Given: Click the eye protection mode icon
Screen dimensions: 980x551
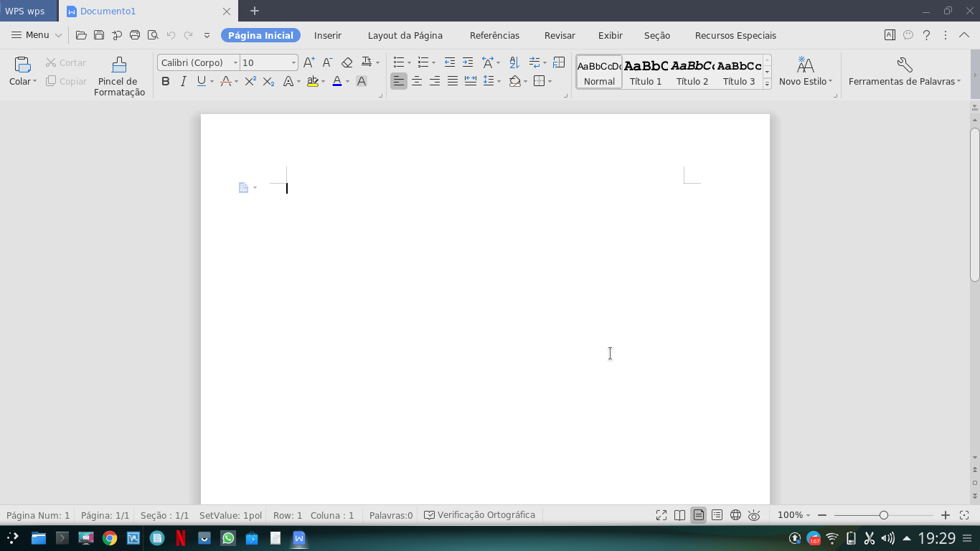Looking at the screenshot, I should pos(754,515).
